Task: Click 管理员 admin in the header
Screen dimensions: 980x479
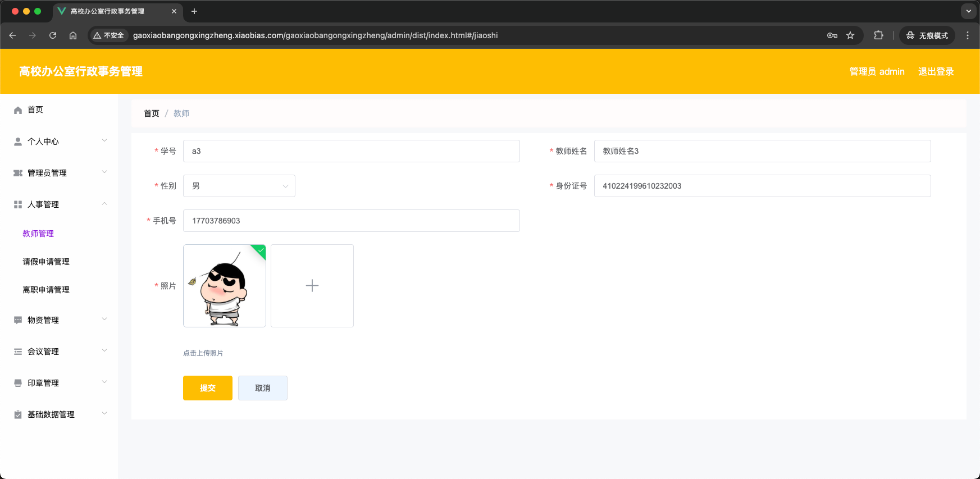Action: (x=877, y=71)
